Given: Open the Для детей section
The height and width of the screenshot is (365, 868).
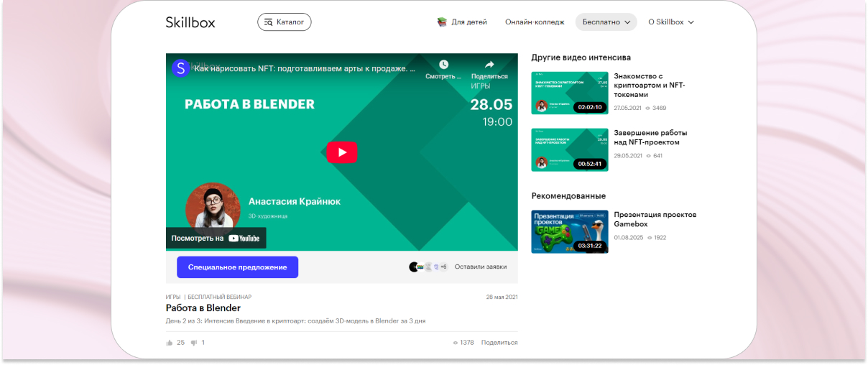Looking at the screenshot, I should click(468, 22).
